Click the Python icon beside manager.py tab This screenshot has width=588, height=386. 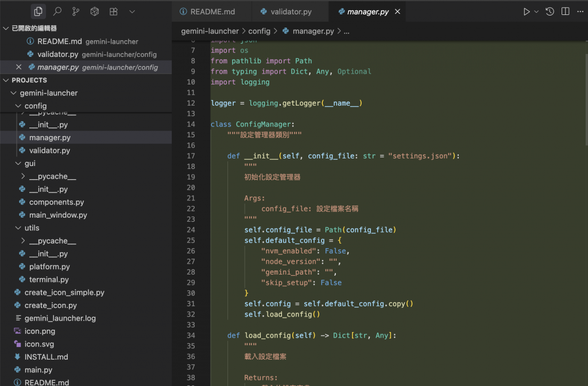(x=341, y=11)
